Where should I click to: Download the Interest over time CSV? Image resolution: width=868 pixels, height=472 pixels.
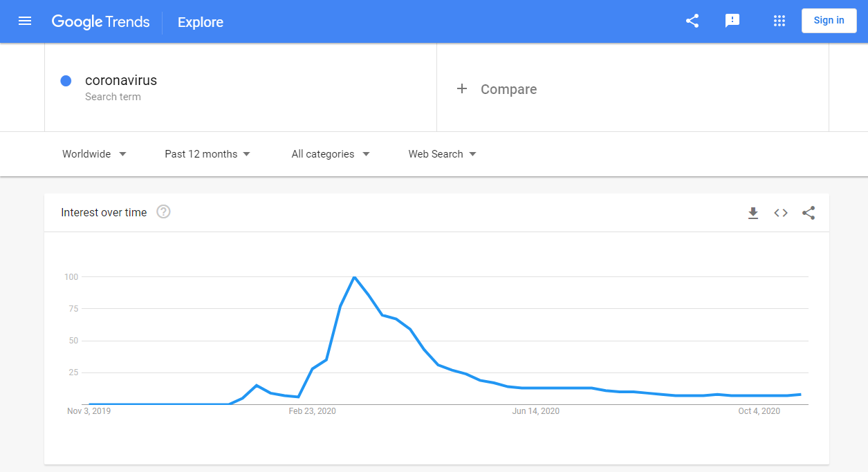(x=753, y=213)
